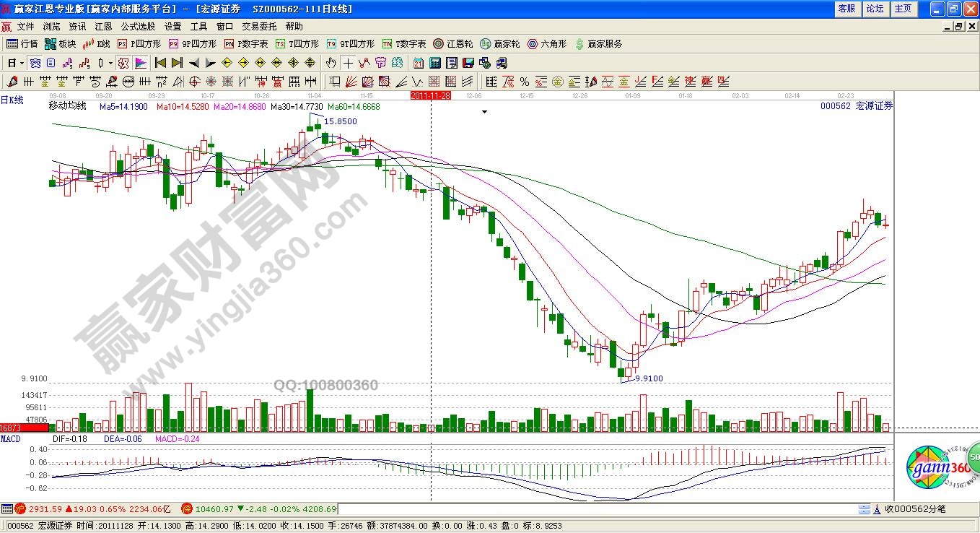Toggle the crosshair cursor mode
Viewport: 980px width, 533px height.
pos(348,63)
